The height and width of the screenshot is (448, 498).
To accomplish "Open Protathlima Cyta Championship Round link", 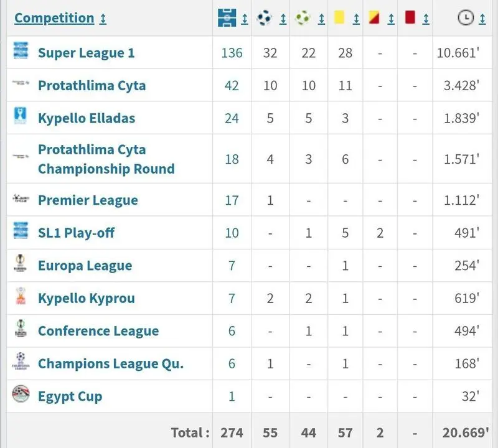I will click(106, 159).
